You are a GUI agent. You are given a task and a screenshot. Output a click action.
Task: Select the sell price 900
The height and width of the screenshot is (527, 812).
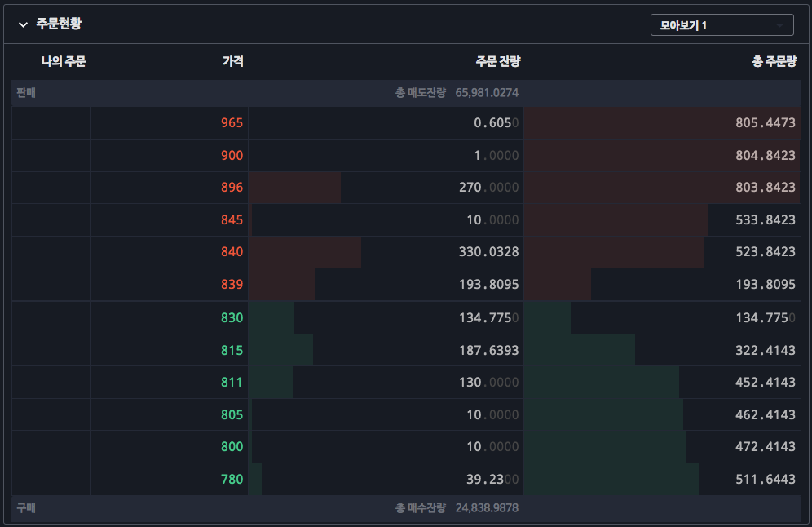[232, 156]
